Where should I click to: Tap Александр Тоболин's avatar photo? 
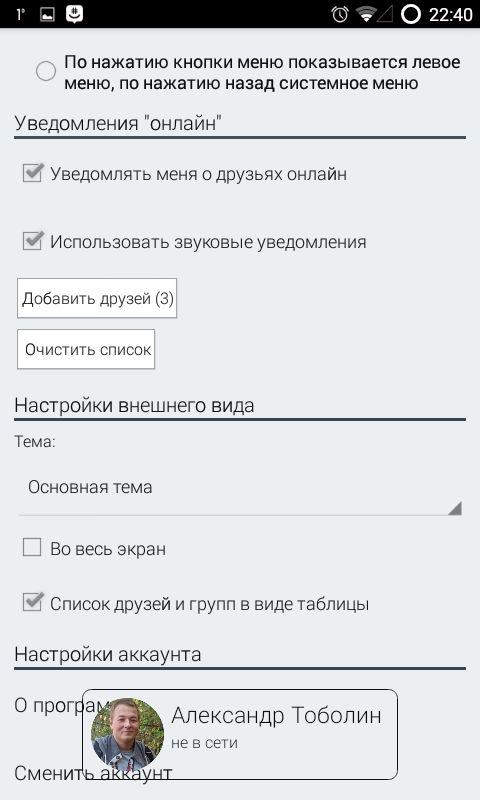pyautogui.click(x=128, y=734)
